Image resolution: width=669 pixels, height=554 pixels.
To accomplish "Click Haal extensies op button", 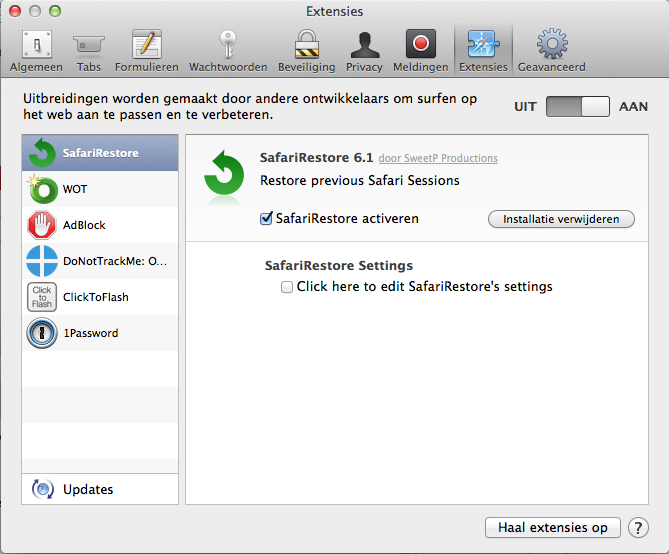I will (x=553, y=528).
